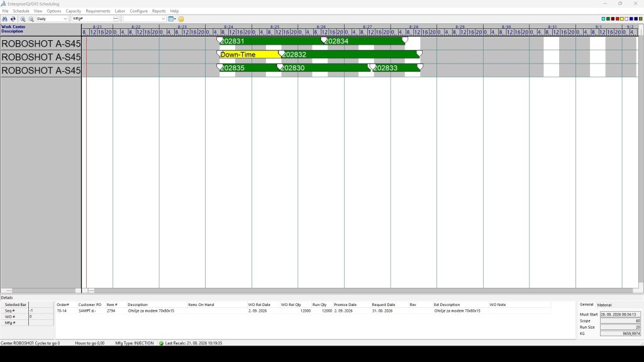Select work order bar 202830
This screenshot has width=644, height=362.
coord(325,68)
